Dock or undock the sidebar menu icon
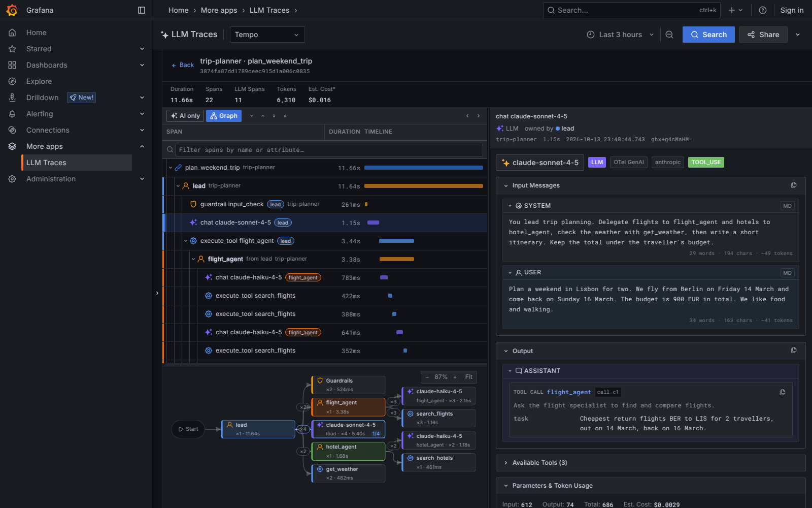Viewport: 812px width, 508px height. [142, 10]
